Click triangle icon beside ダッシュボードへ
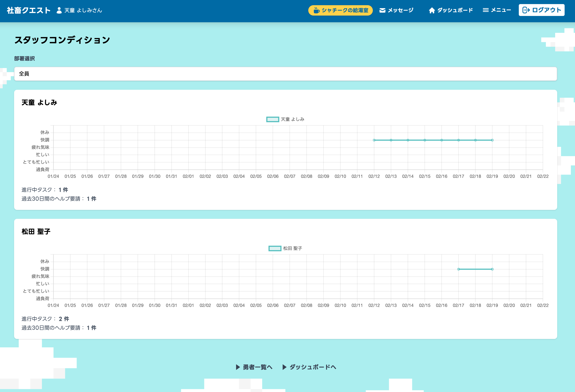The width and height of the screenshot is (575, 392). tap(285, 367)
